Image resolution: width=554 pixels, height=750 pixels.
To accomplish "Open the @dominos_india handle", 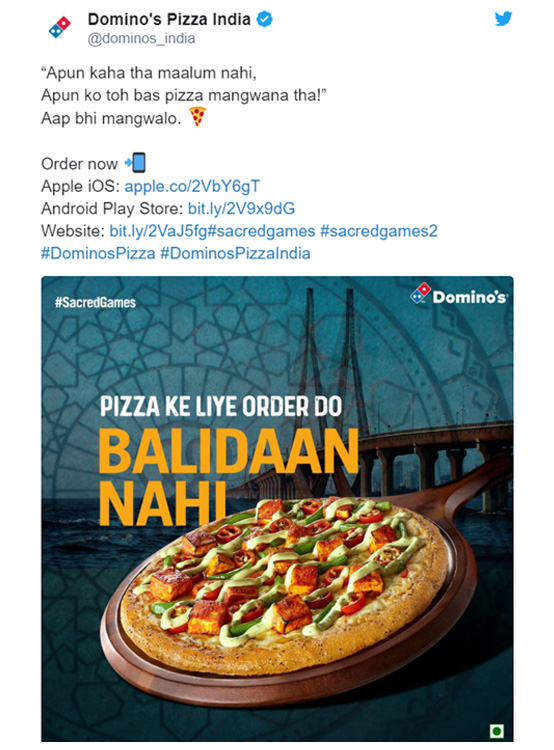I will (141, 38).
